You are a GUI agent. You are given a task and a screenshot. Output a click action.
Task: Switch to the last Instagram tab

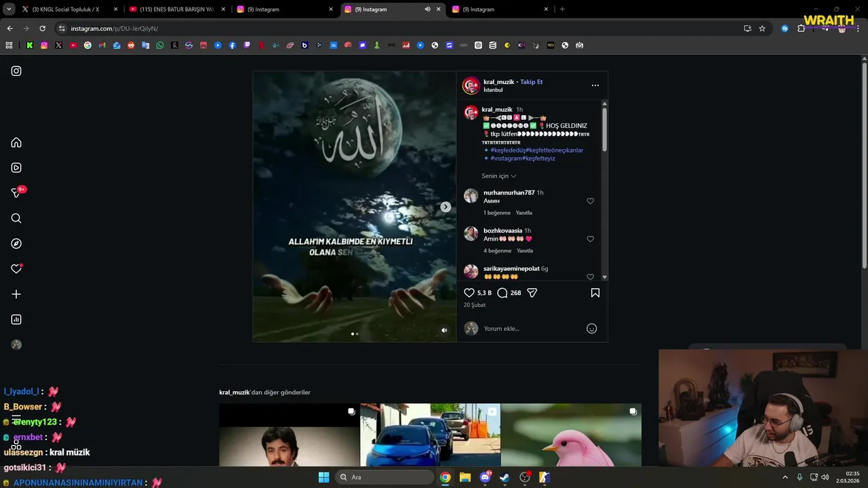coord(499,9)
